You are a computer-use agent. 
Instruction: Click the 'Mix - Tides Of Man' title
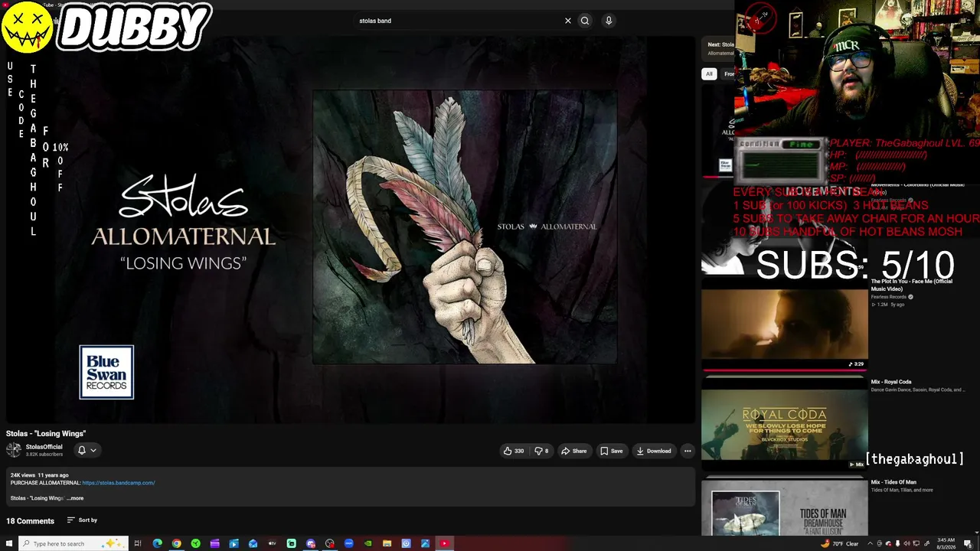click(x=893, y=482)
